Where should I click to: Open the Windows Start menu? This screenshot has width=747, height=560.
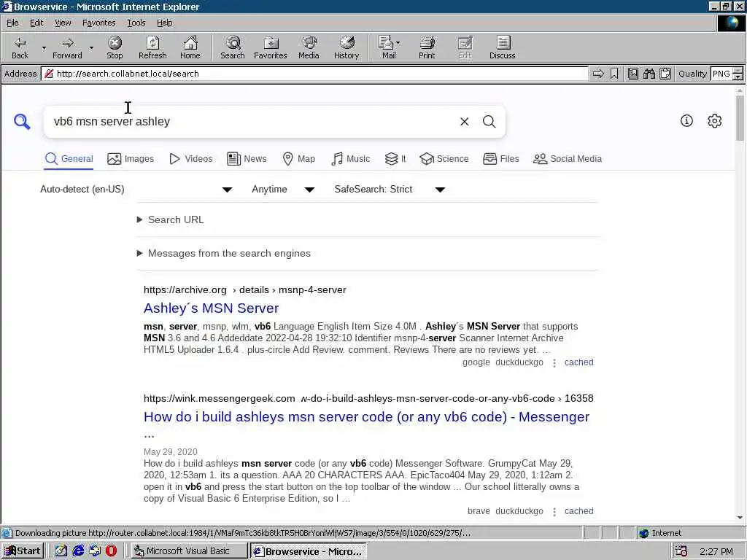(x=23, y=551)
